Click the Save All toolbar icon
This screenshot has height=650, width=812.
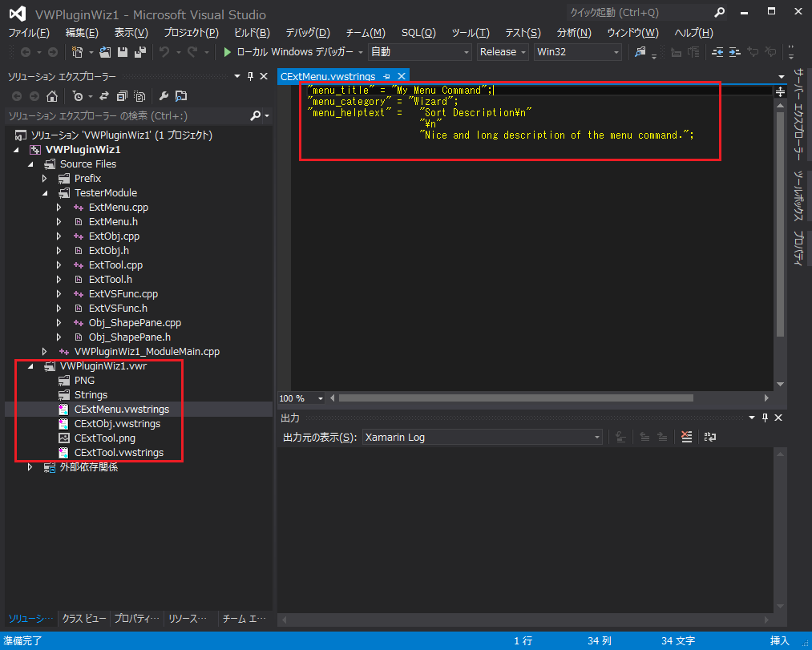click(139, 52)
